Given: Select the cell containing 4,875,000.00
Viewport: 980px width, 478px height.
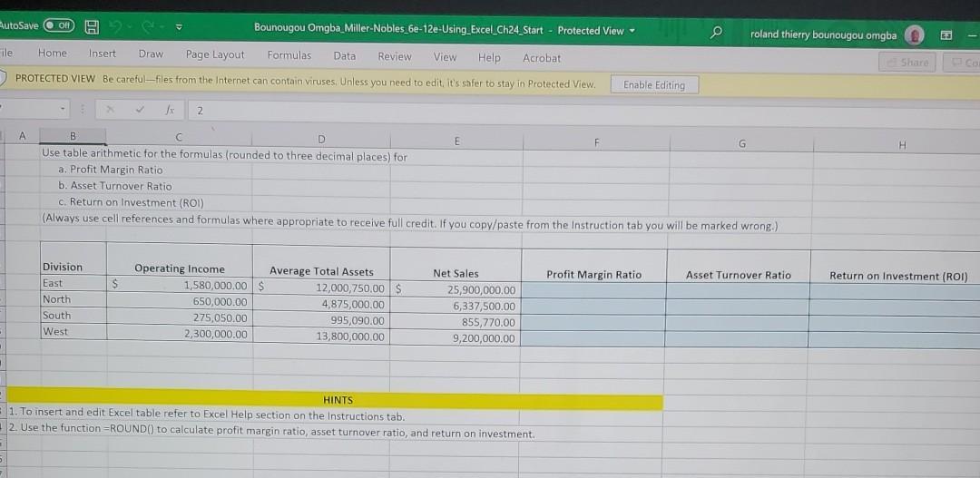Looking at the screenshot, I should [x=321, y=304].
